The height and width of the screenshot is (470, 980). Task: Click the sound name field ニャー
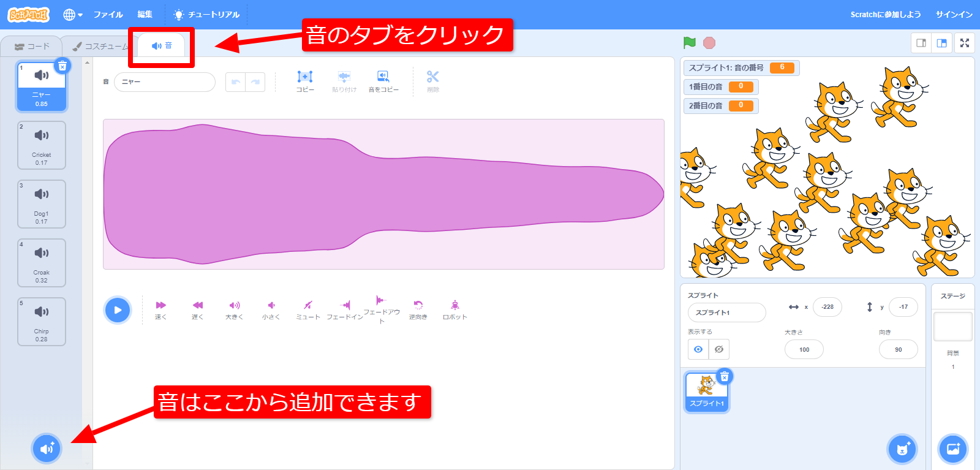pyautogui.click(x=165, y=82)
